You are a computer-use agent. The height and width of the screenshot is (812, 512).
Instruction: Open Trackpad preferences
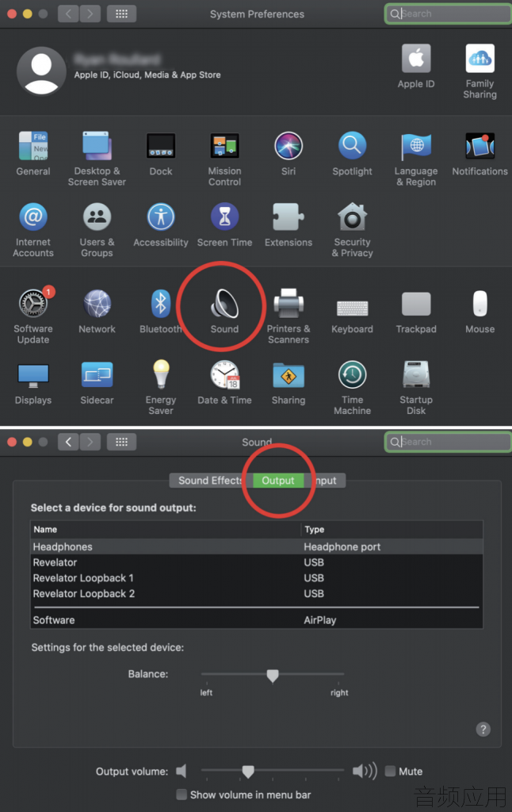click(416, 312)
